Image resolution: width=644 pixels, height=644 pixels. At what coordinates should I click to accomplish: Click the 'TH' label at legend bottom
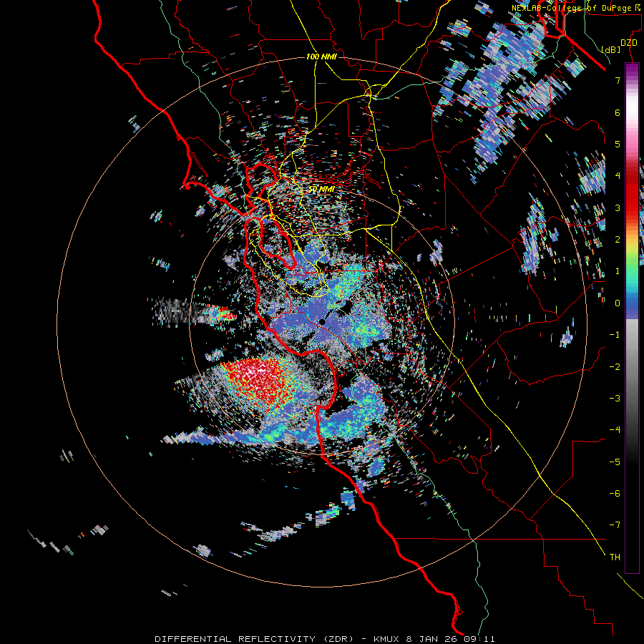pyautogui.click(x=615, y=557)
